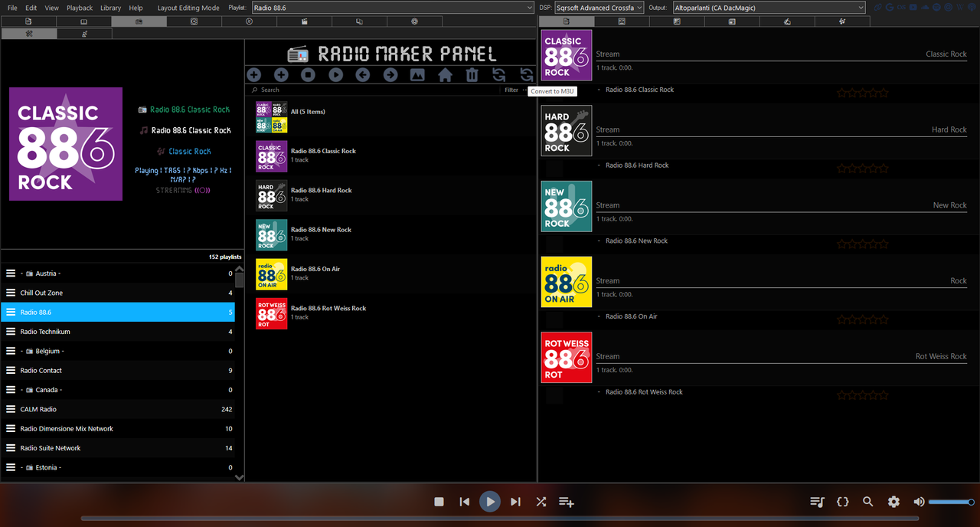Click the playlist list scroll down arrow

239,476
